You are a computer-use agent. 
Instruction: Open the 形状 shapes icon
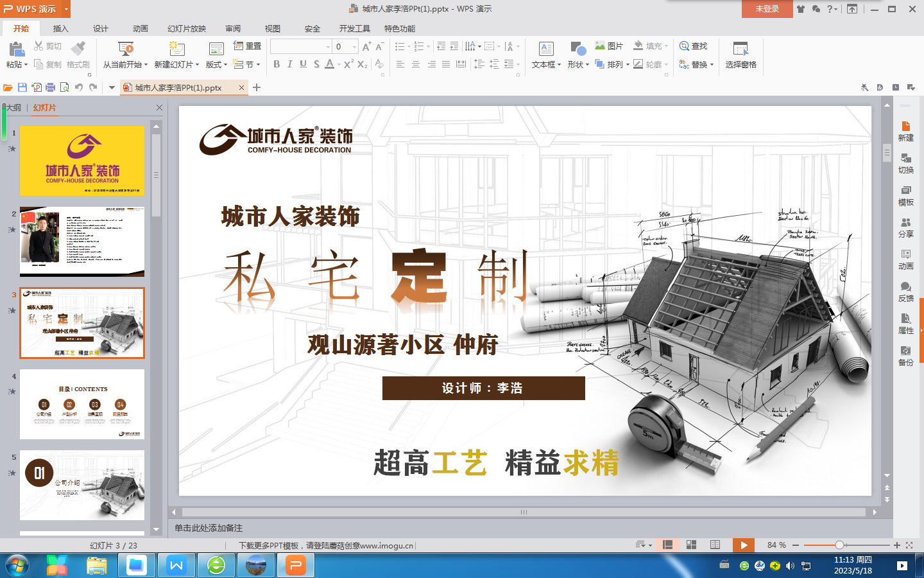577,49
